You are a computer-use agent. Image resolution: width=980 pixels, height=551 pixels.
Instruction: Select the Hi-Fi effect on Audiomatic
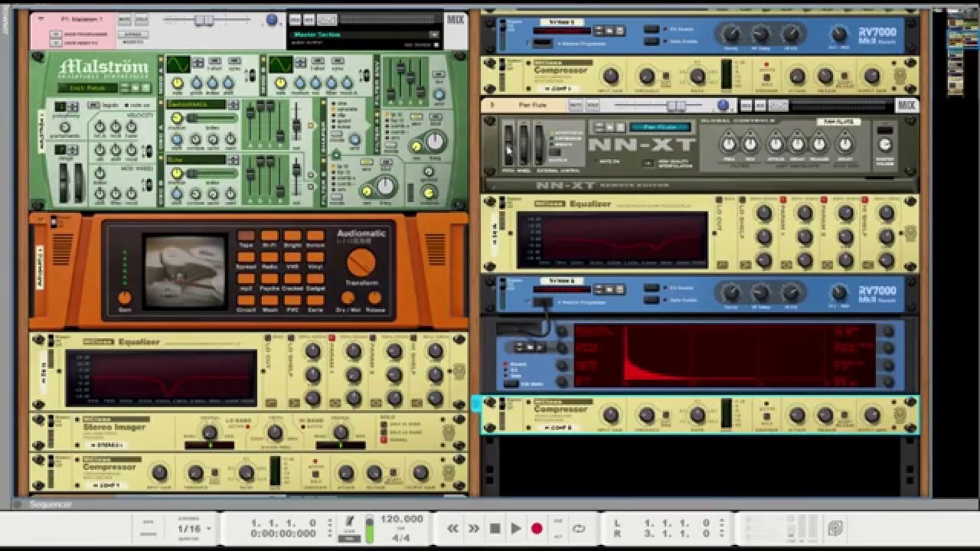pos(269,236)
